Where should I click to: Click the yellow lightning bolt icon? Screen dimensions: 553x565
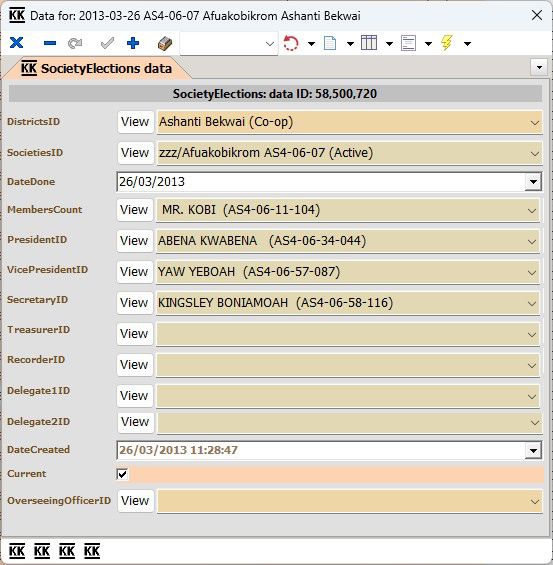click(447, 43)
